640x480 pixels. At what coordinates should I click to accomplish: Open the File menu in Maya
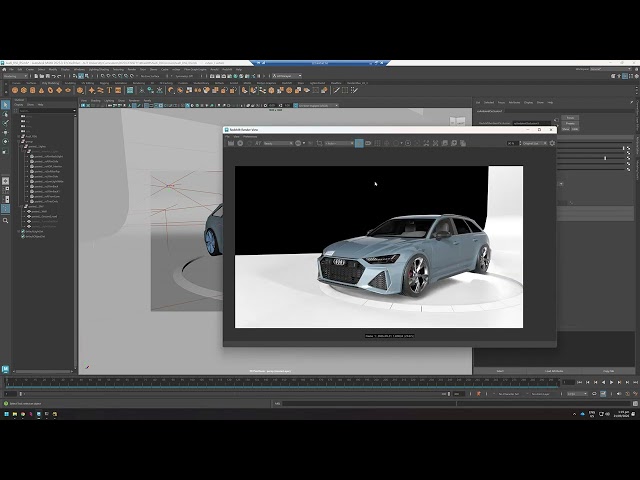click(11, 69)
